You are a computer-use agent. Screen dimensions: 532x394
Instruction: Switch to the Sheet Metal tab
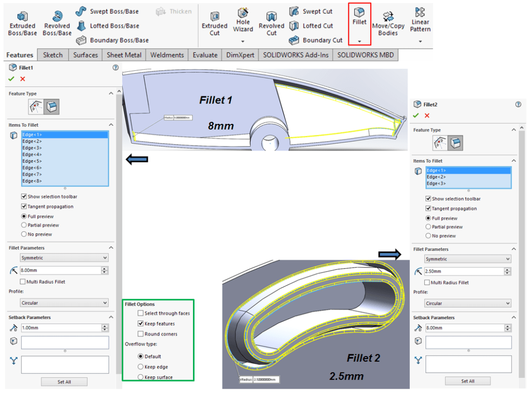click(124, 55)
